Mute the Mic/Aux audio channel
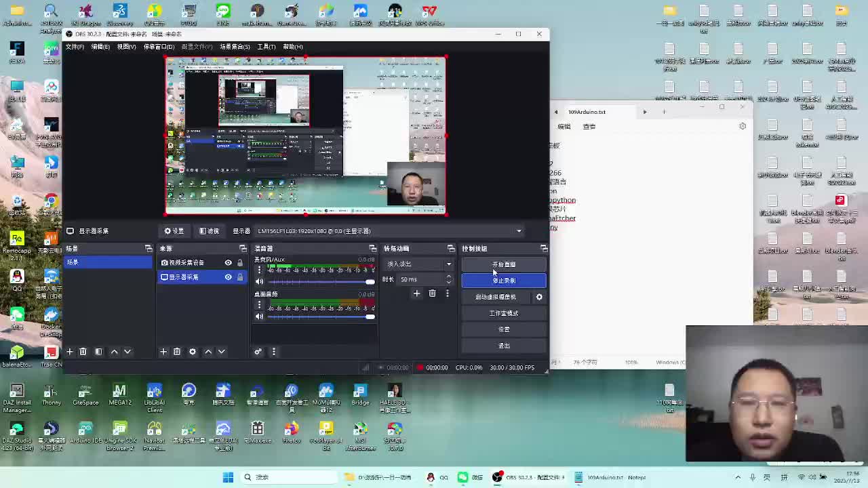This screenshot has height=488, width=868. click(x=259, y=281)
